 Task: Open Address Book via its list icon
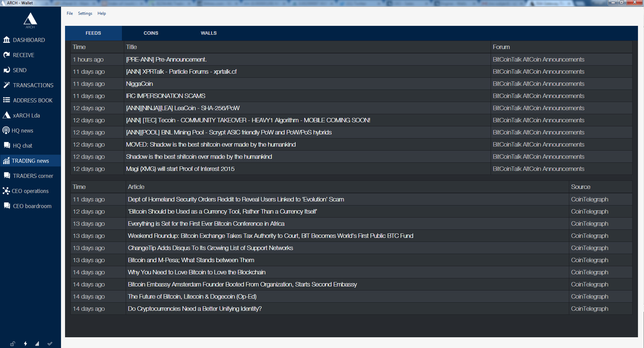(x=6, y=100)
